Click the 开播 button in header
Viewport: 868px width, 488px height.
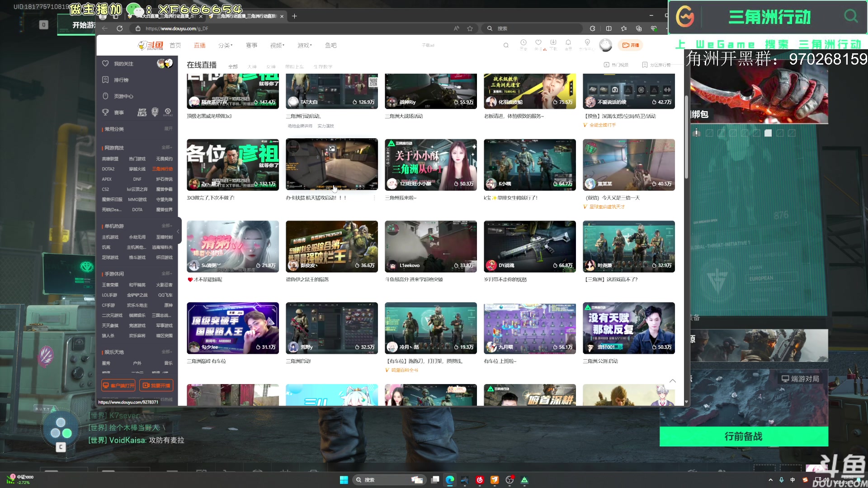(x=631, y=45)
